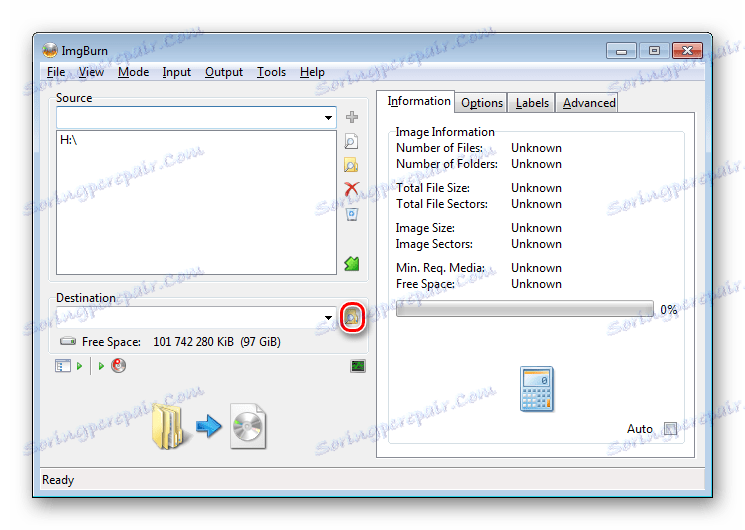The width and height of the screenshot is (745, 530).
Task: Close the ImgBurn window
Action: pos(687,50)
